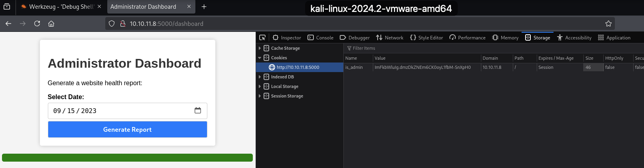Open a new browser tab
Screen dimensions: 644x168
(x=204, y=7)
